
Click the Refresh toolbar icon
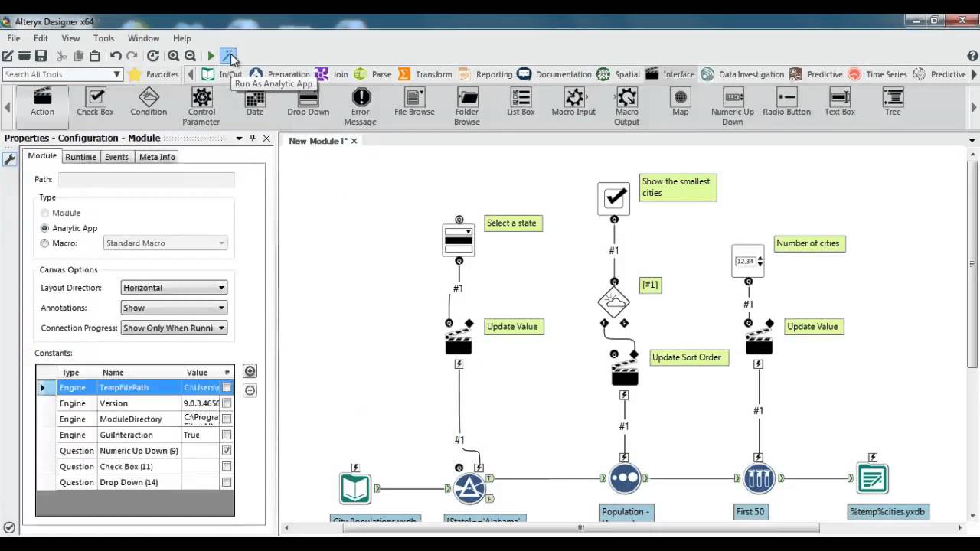pos(153,56)
